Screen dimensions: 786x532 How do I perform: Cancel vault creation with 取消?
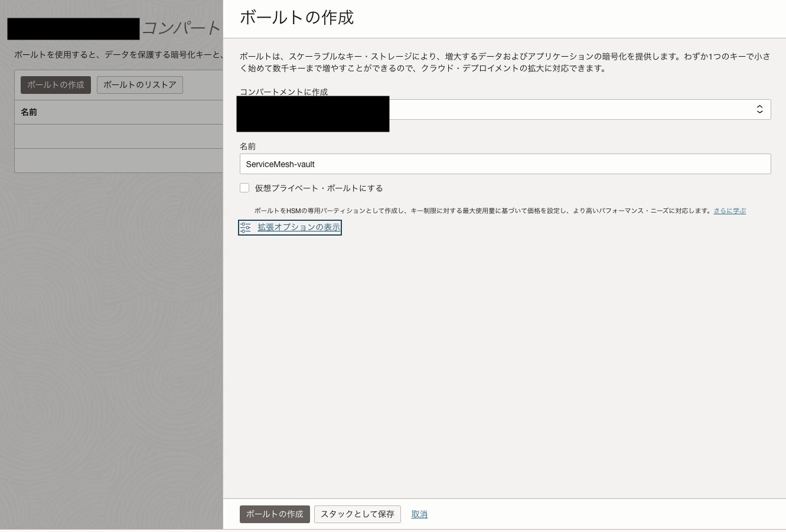[x=419, y=514]
